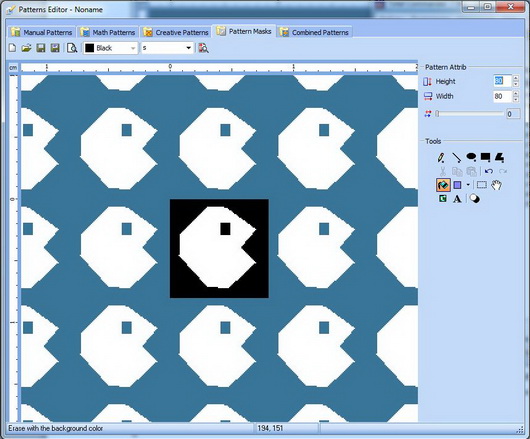
Task: Click the 'Tools' group label
Action: 433,141
